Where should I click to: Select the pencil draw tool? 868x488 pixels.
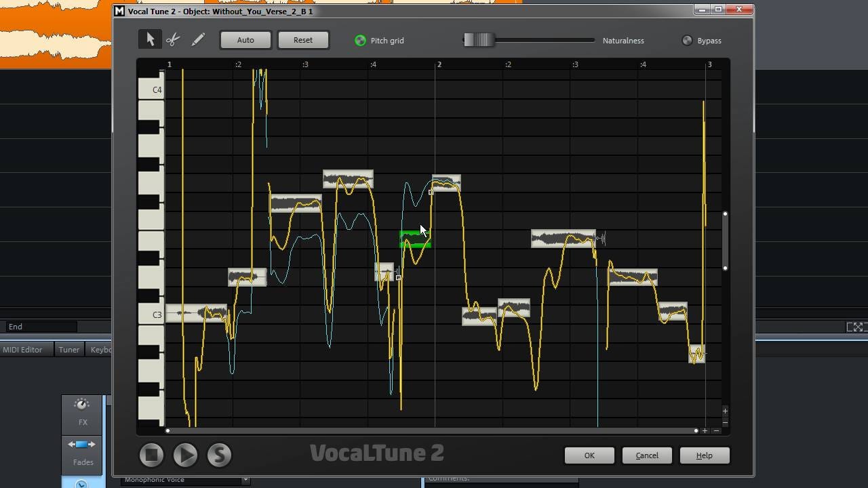click(x=198, y=40)
